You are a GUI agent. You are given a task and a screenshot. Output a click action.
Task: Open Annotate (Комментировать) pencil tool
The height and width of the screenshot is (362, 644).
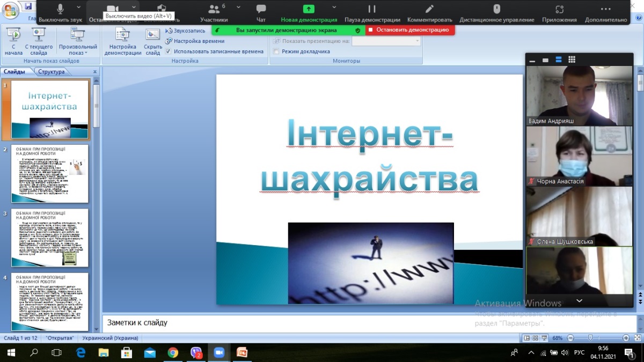tap(429, 13)
